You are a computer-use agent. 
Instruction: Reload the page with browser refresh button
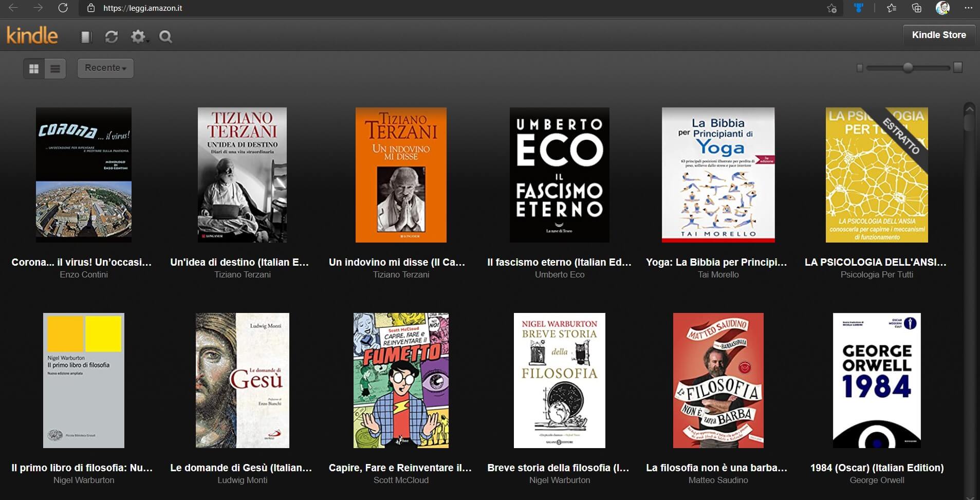63,8
